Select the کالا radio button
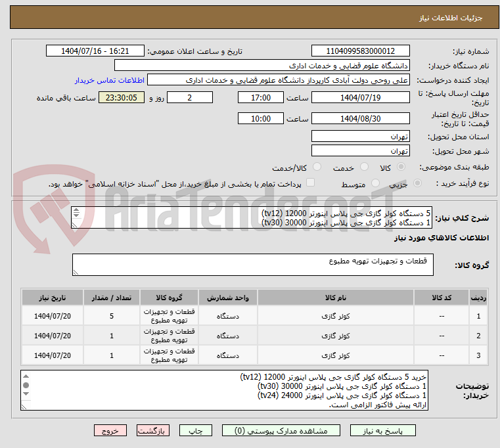Screen dimensions: 500x448 [401, 167]
